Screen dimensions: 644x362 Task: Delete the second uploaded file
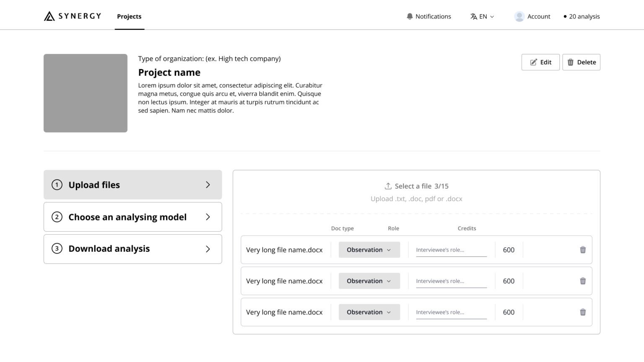coord(582,281)
